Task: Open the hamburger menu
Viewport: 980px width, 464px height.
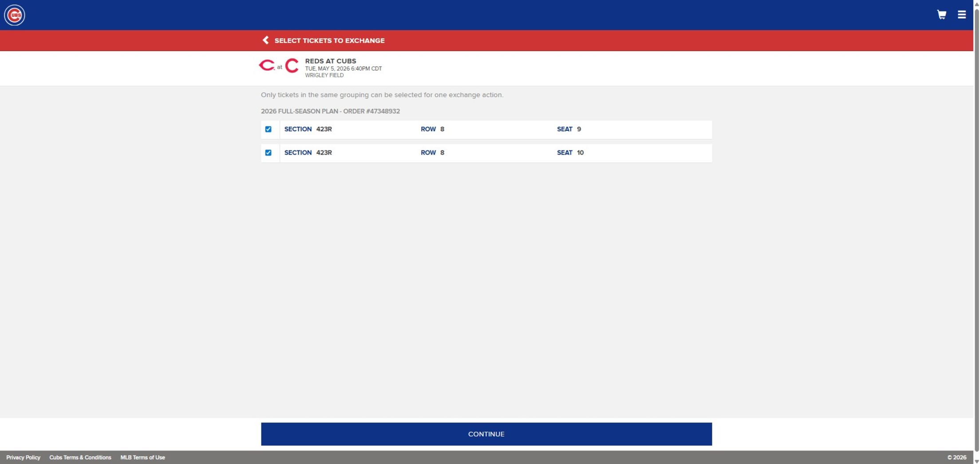Action: coord(961,15)
